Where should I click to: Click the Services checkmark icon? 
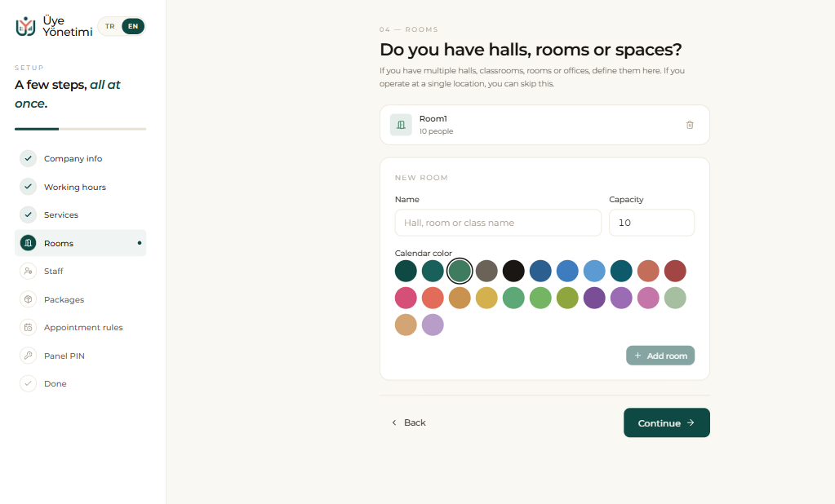(29, 215)
